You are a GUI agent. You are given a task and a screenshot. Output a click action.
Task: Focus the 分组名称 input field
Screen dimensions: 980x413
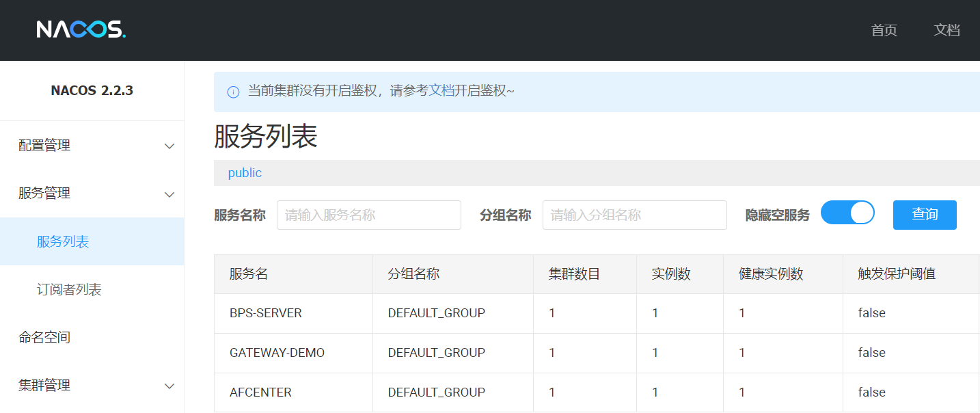coord(634,215)
